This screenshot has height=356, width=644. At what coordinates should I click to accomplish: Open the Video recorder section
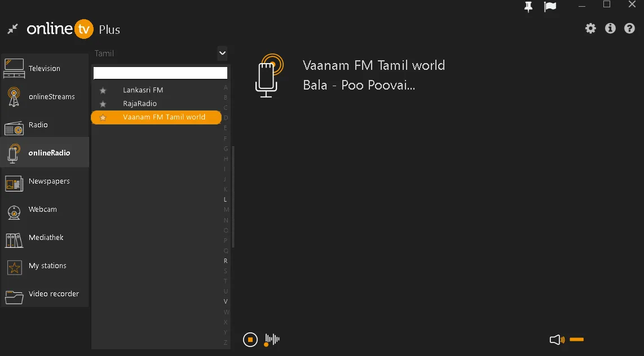45,294
